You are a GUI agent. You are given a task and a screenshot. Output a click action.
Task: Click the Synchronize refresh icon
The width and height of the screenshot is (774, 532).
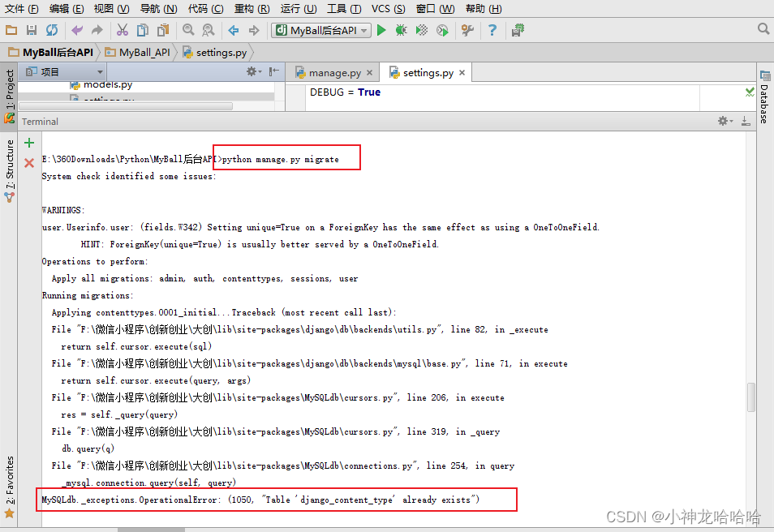[x=52, y=30]
